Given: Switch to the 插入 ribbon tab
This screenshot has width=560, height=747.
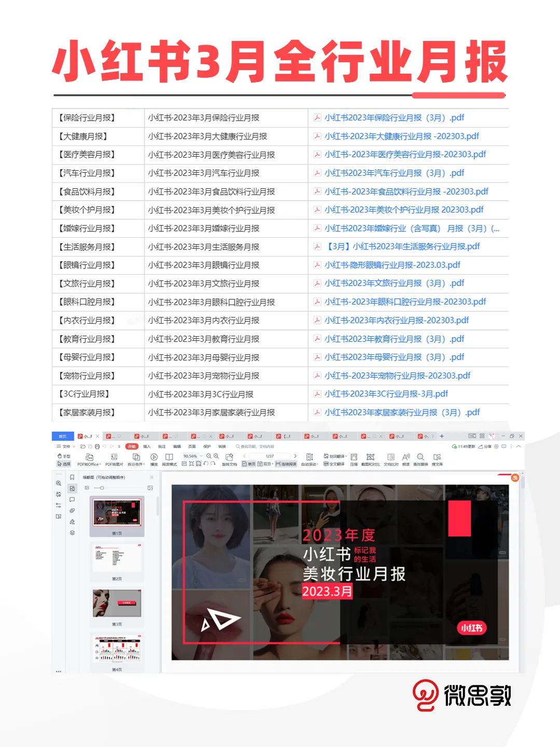Looking at the screenshot, I should 147,446.
